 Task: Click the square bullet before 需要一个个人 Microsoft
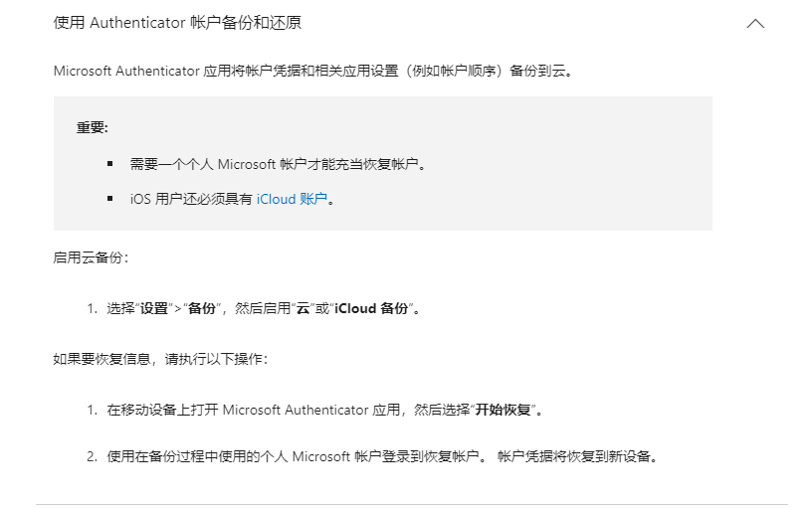[109, 164]
